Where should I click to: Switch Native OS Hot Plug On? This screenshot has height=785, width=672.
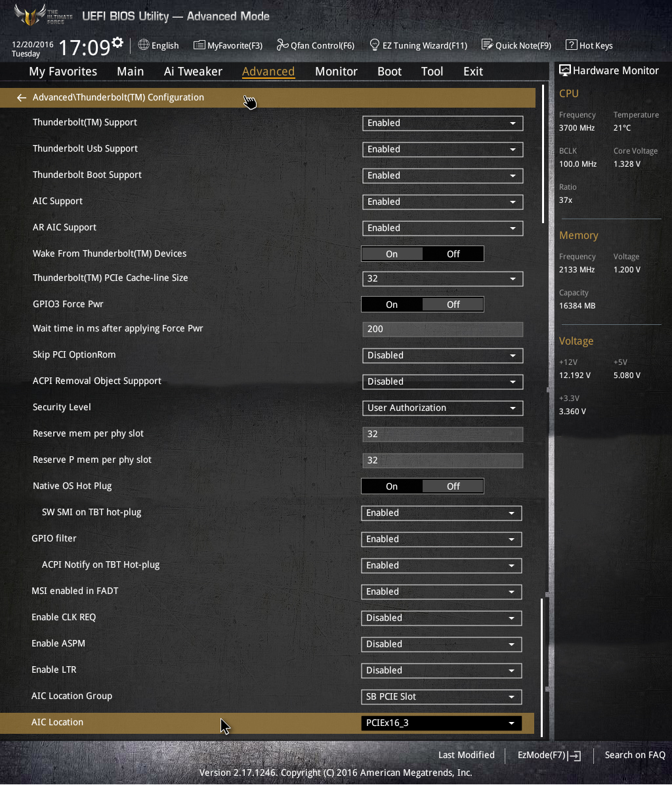pyautogui.click(x=392, y=486)
